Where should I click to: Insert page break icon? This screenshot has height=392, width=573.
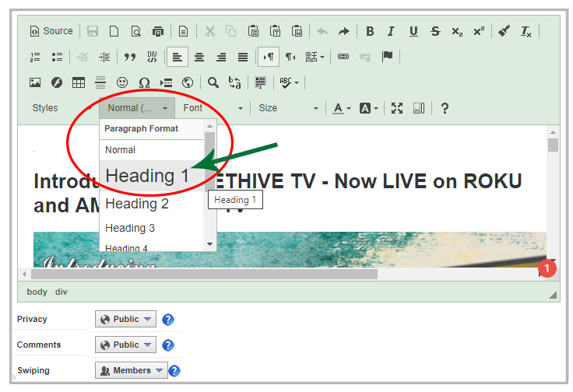166,82
